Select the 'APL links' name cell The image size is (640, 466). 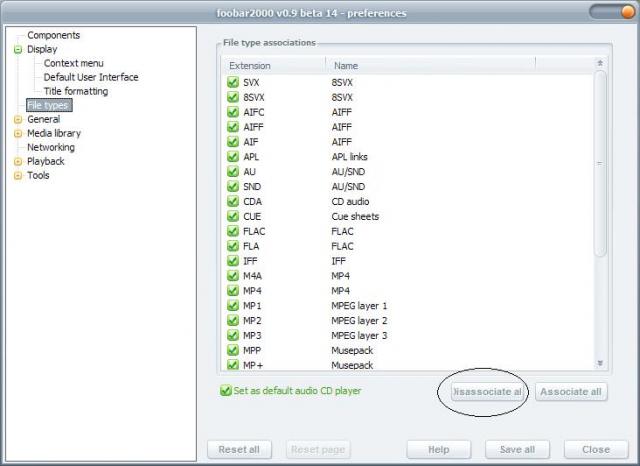point(349,157)
